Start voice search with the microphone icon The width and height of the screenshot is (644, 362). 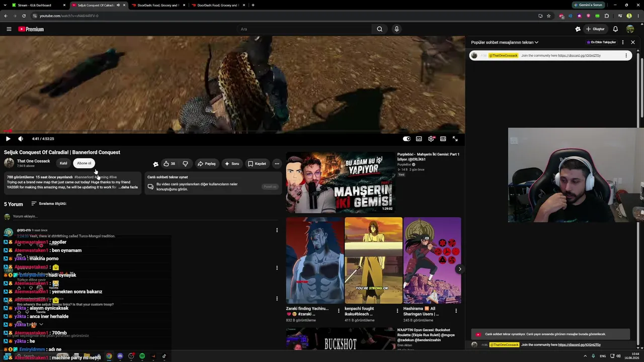[x=396, y=29]
